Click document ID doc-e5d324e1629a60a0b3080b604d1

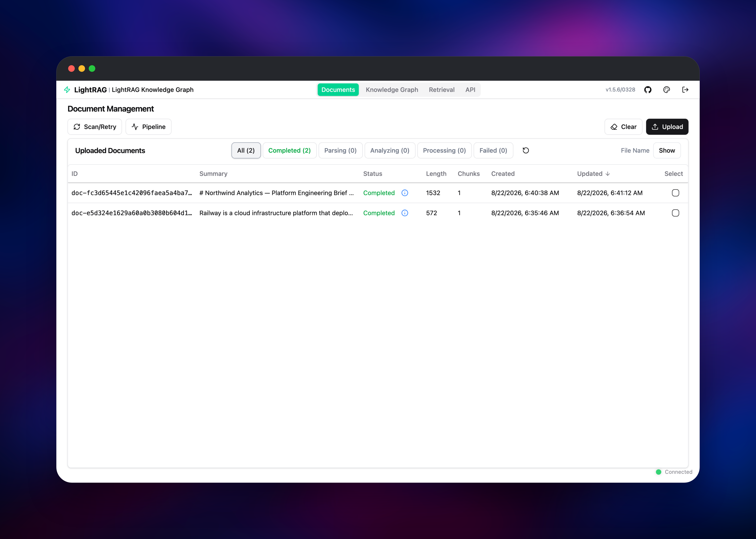[132, 213]
